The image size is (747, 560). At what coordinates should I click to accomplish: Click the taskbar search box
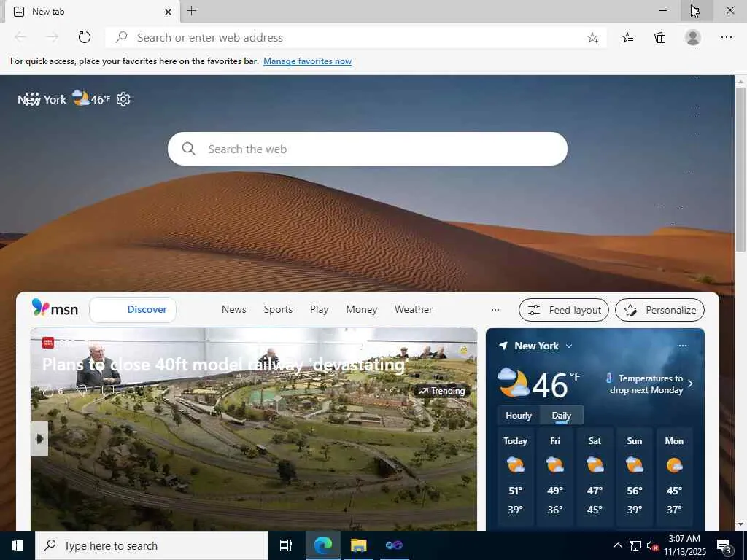pyautogui.click(x=152, y=545)
